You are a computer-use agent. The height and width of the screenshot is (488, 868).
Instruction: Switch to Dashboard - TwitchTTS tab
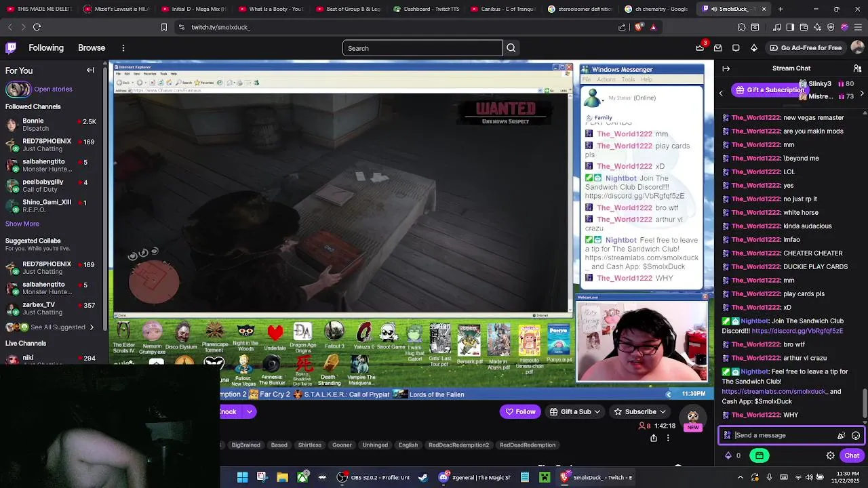(427, 9)
